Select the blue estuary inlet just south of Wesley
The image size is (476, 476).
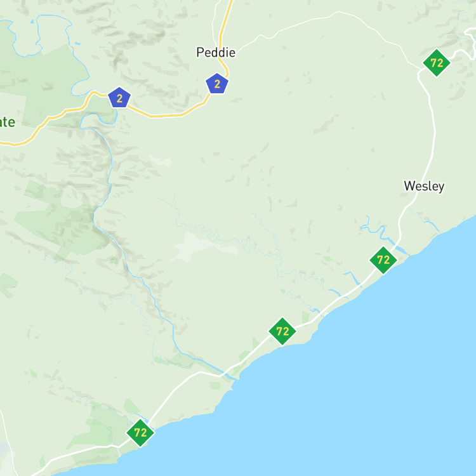tap(392, 241)
